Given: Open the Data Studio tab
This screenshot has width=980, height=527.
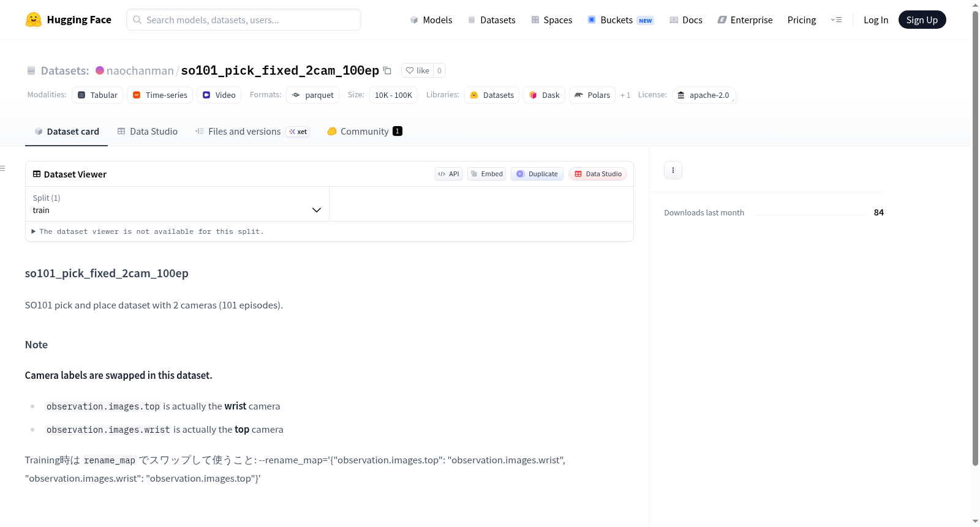Looking at the screenshot, I should (x=148, y=131).
